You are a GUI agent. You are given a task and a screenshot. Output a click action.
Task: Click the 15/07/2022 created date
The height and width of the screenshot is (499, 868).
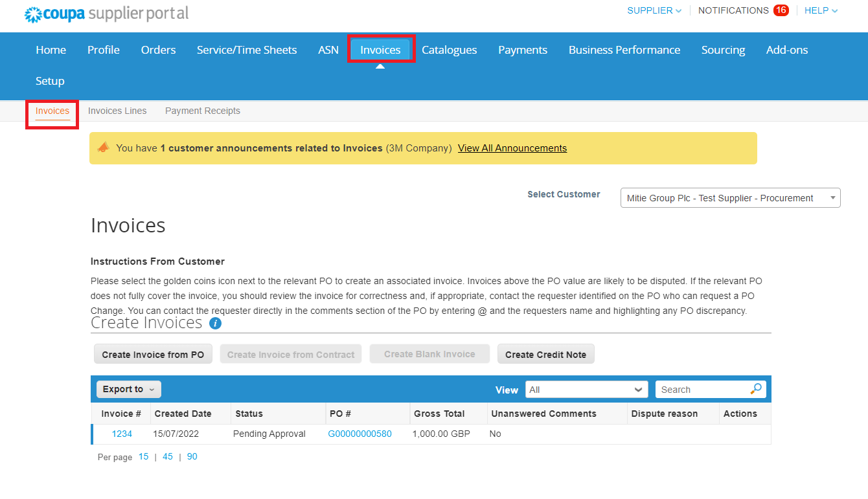coord(177,434)
